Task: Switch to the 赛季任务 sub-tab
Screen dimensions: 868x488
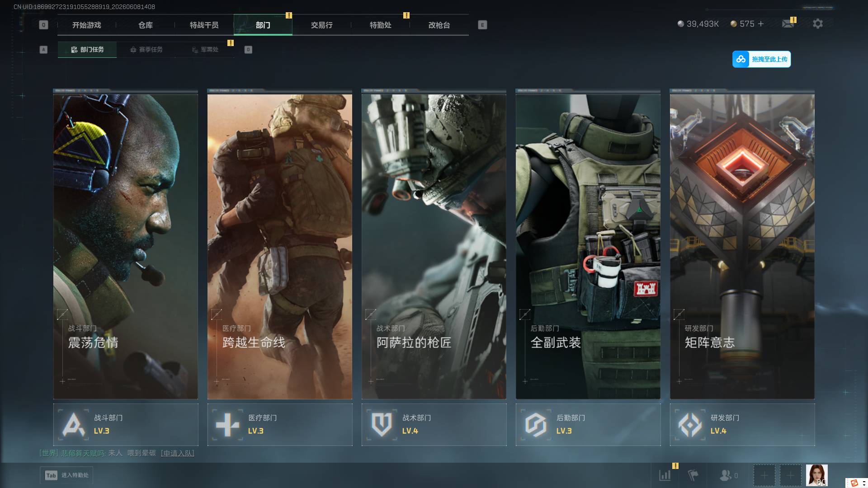Action: 146,50
